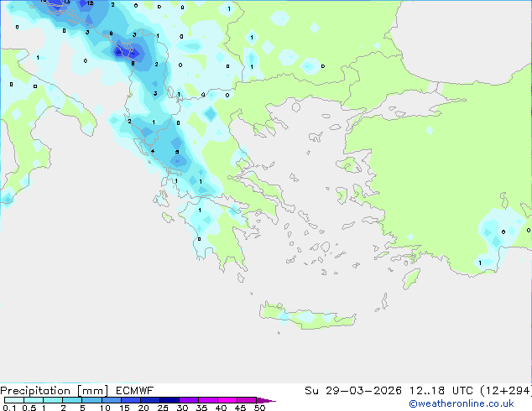Click the '50' label under the legend
The width and height of the screenshot is (532, 411).
(259, 408)
